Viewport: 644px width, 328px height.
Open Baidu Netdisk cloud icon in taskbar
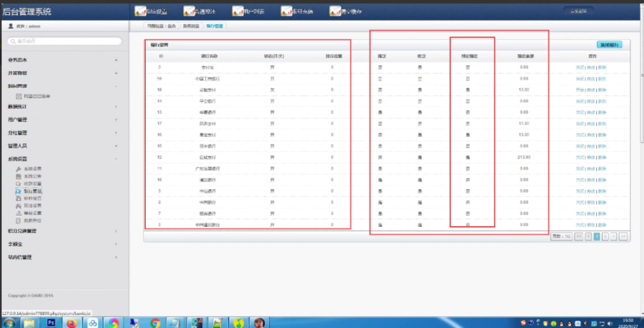[x=93, y=323]
